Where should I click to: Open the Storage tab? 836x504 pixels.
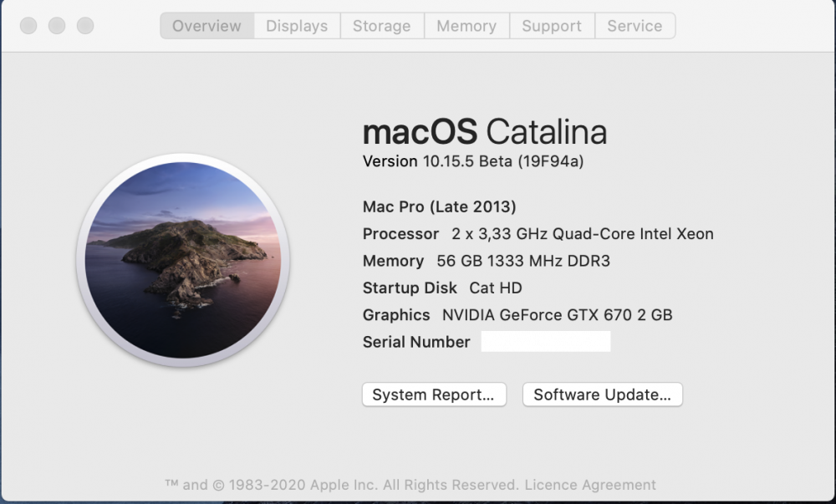pyautogui.click(x=382, y=26)
